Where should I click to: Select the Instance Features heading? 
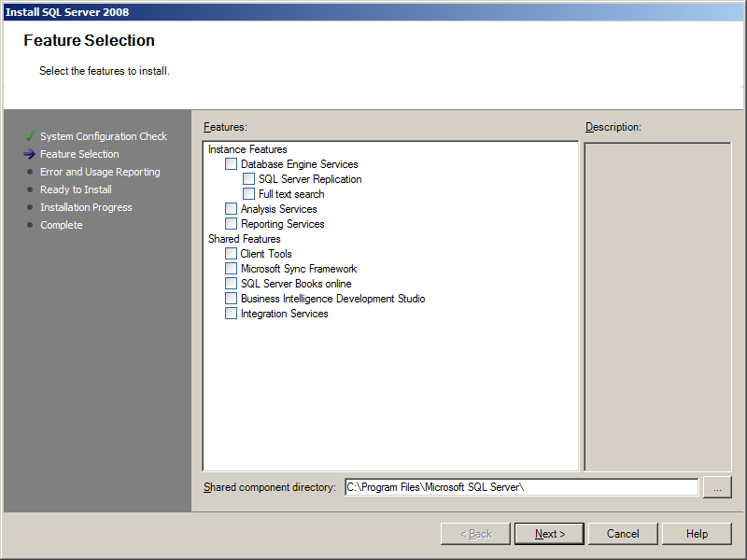(247, 149)
